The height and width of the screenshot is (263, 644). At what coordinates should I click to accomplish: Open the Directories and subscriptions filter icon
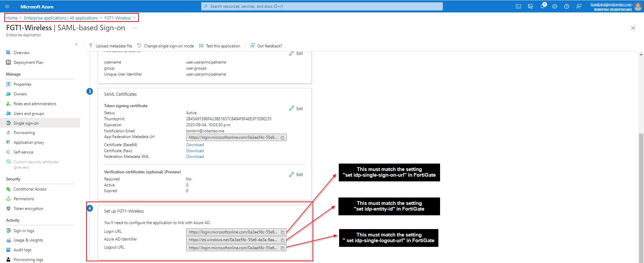(x=530, y=6)
